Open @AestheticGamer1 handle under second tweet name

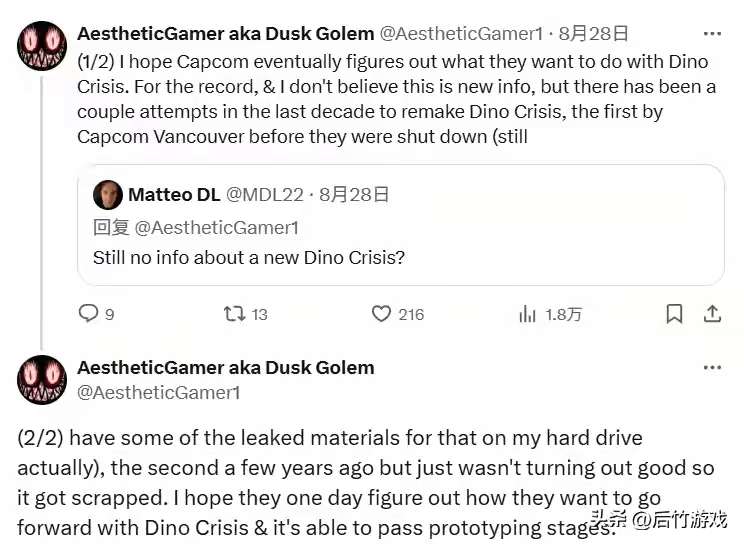click(x=158, y=393)
